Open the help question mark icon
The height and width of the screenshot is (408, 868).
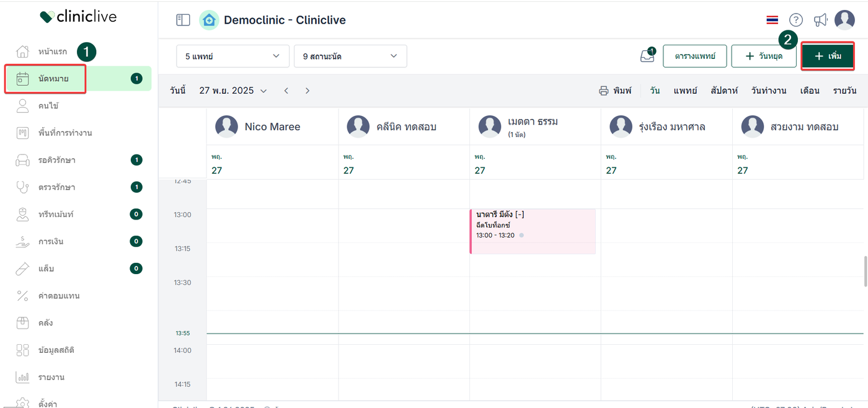click(795, 20)
